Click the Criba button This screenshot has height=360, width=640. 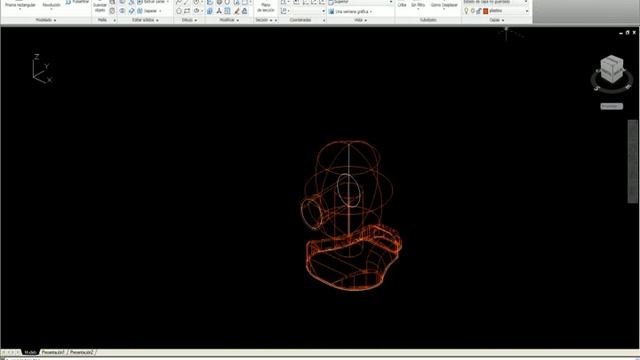coord(402,5)
